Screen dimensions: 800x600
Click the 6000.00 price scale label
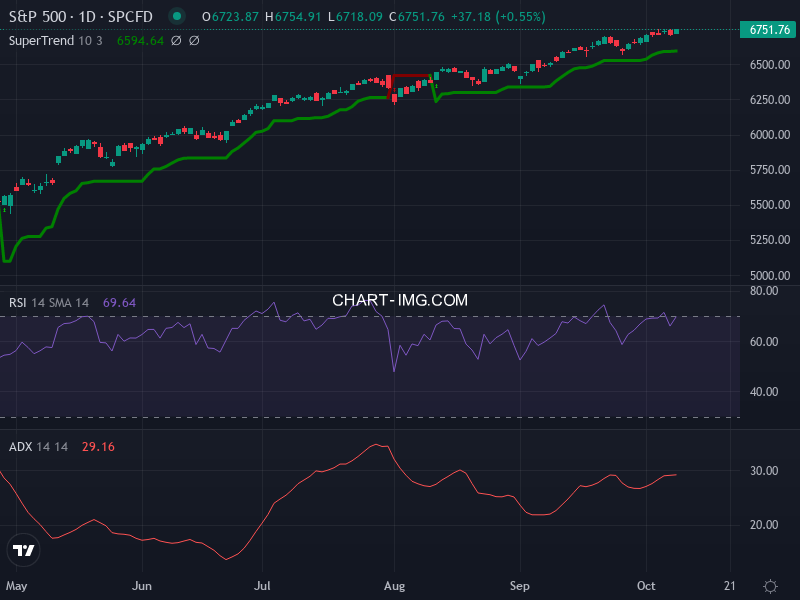click(769, 135)
